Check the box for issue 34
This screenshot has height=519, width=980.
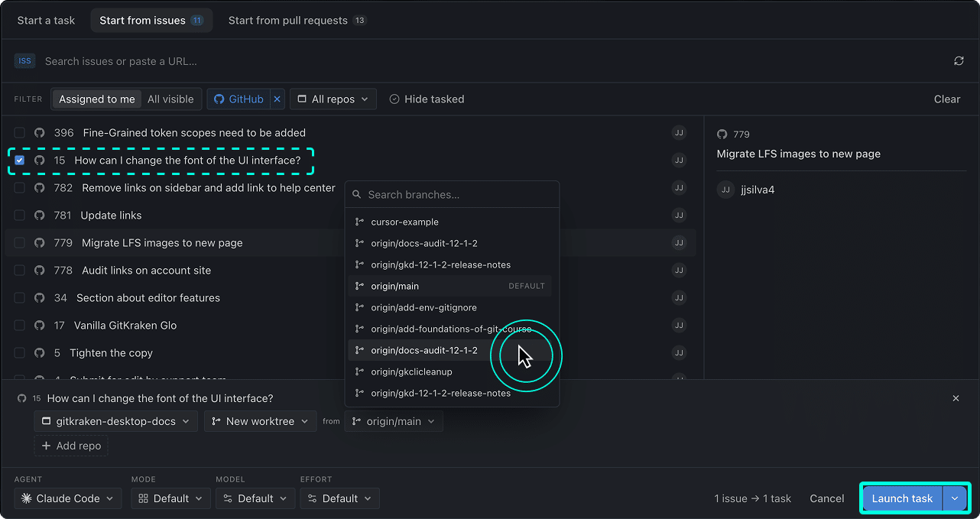pyautogui.click(x=20, y=298)
